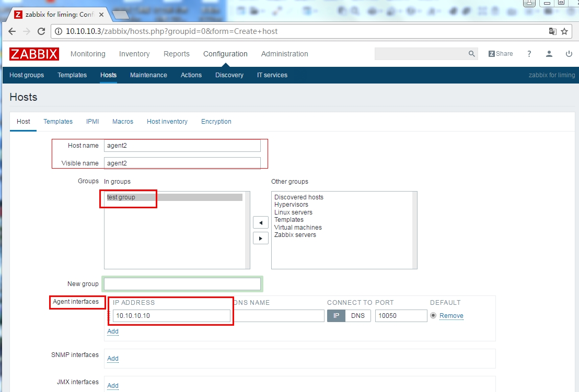This screenshot has width=579, height=392.
Task: Open help question mark icon
Action: (529, 54)
